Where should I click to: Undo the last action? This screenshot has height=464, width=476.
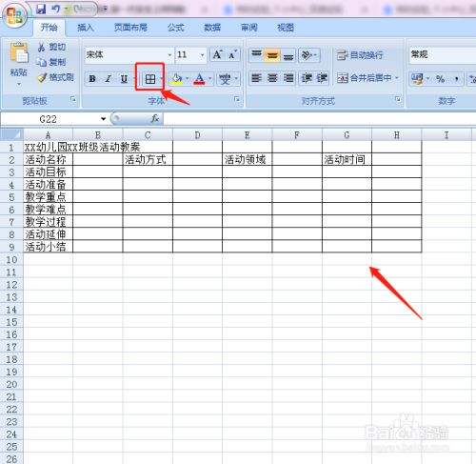pyautogui.click(x=56, y=9)
